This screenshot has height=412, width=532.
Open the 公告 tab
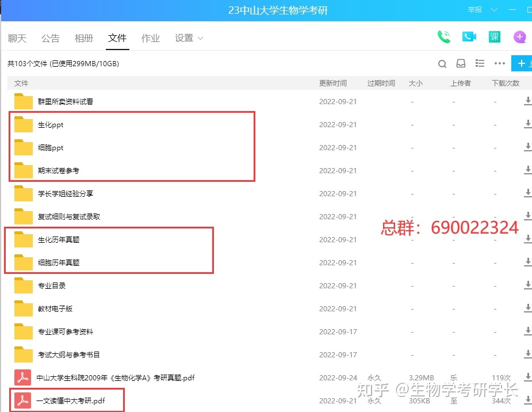click(x=51, y=39)
